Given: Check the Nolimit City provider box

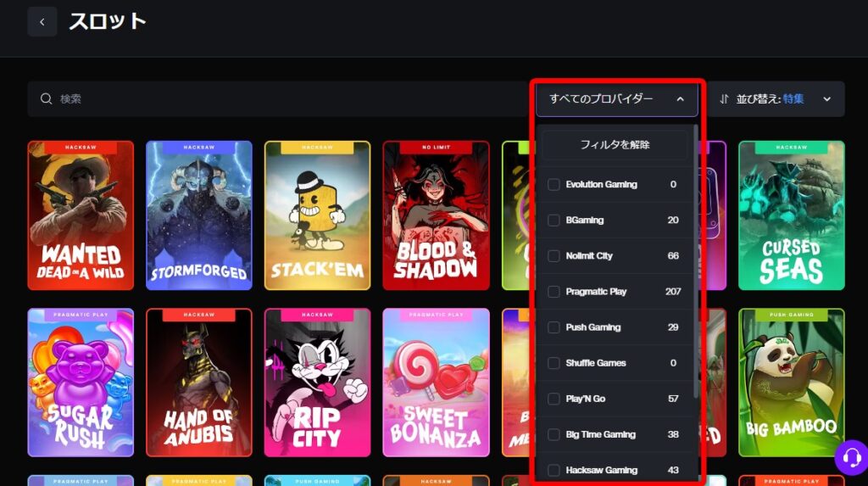Looking at the screenshot, I should point(554,256).
